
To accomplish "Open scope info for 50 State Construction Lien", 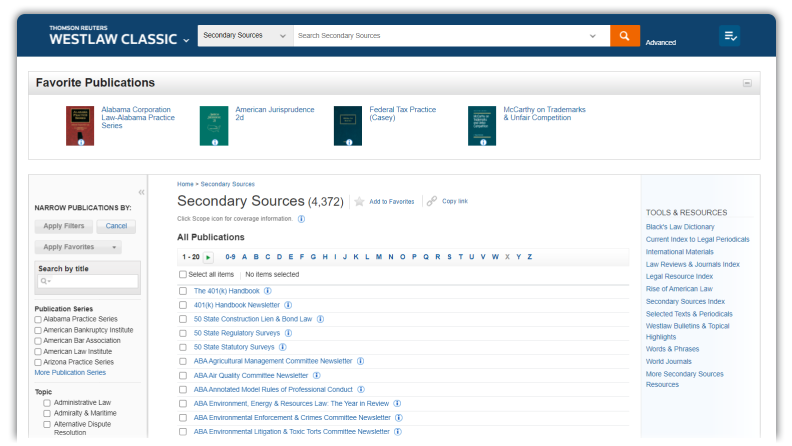I will click(x=320, y=319).
